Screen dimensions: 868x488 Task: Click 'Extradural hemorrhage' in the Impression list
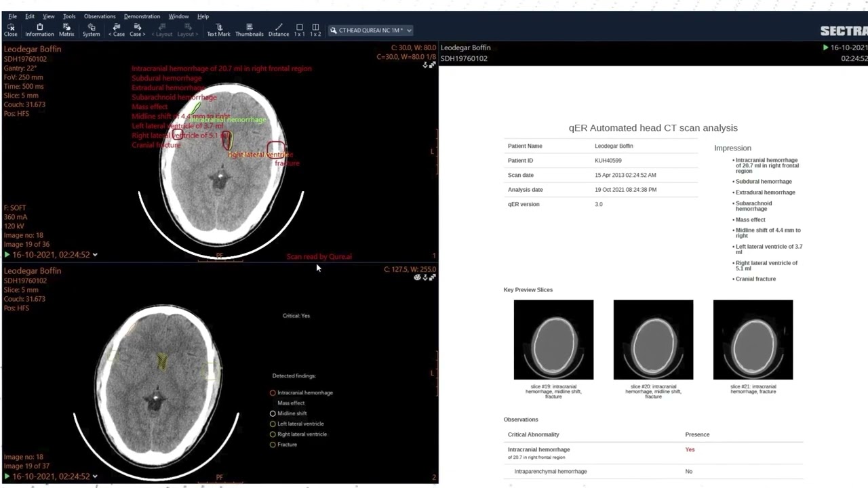pyautogui.click(x=766, y=192)
